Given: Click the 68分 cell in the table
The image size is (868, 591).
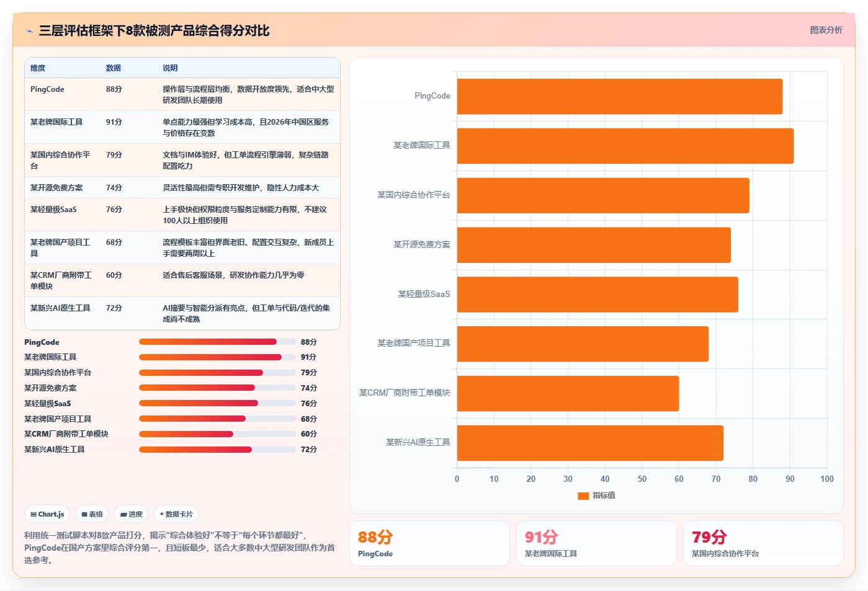Looking at the screenshot, I should [114, 242].
